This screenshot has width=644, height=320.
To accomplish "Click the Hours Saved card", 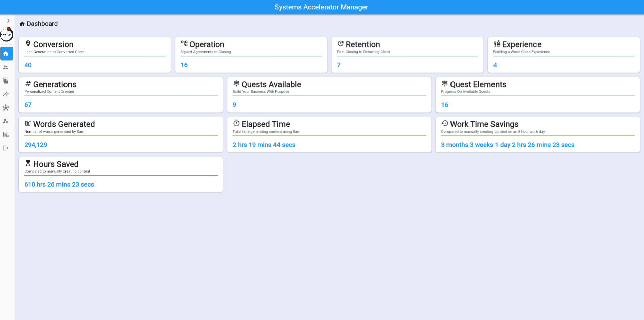I will tap(121, 174).
